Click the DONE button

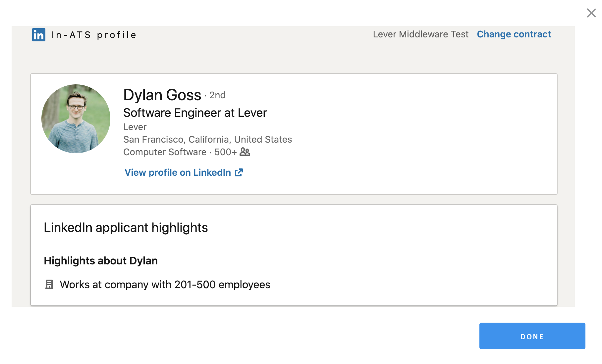[x=532, y=336]
